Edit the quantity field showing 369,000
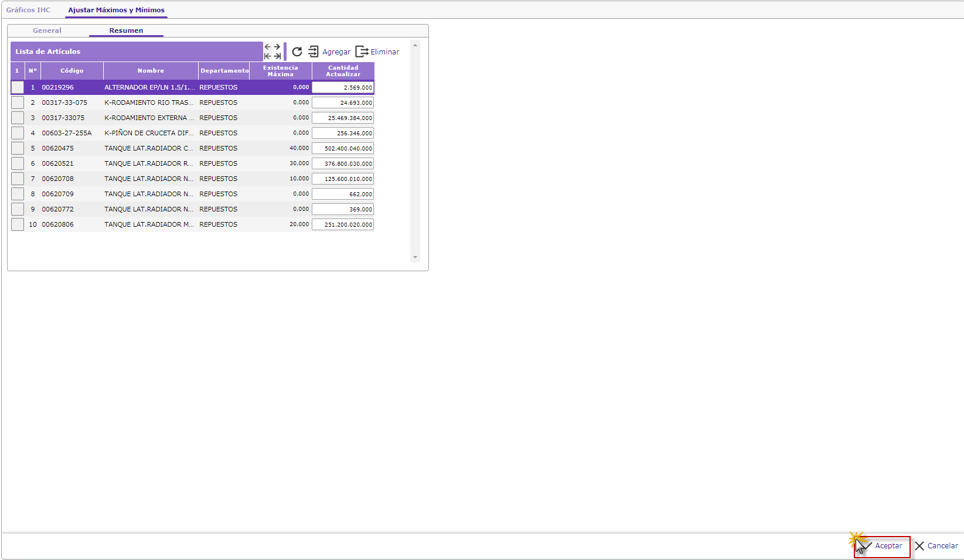 pyautogui.click(x=343, y=209)
